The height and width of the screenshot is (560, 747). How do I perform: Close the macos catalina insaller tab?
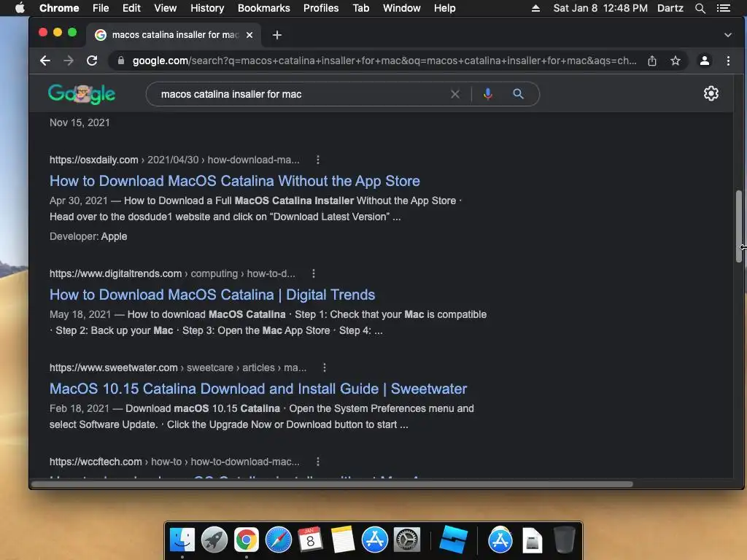[249, 35]
